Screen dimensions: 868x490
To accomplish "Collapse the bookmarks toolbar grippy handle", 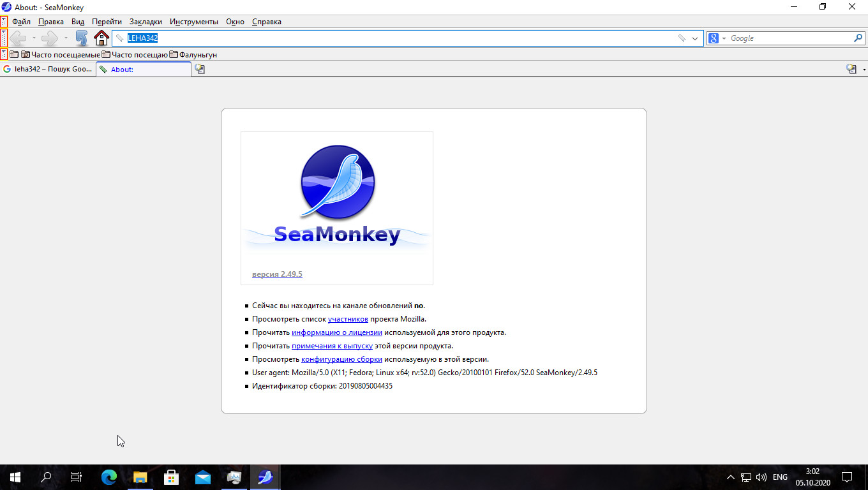I will point(4,55).
